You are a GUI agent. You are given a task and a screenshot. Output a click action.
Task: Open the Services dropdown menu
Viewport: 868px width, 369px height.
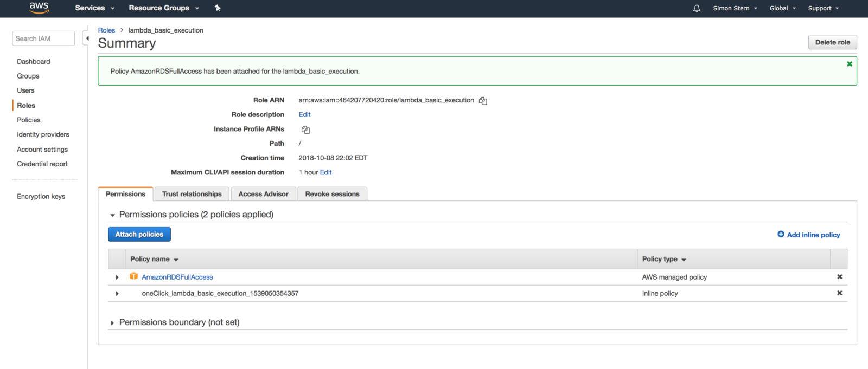pyautogui.click(x=94, y=8)
